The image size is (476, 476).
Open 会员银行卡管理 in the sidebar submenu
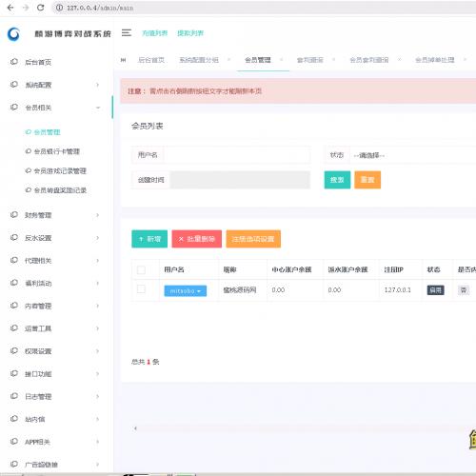[x=56, y=151]
